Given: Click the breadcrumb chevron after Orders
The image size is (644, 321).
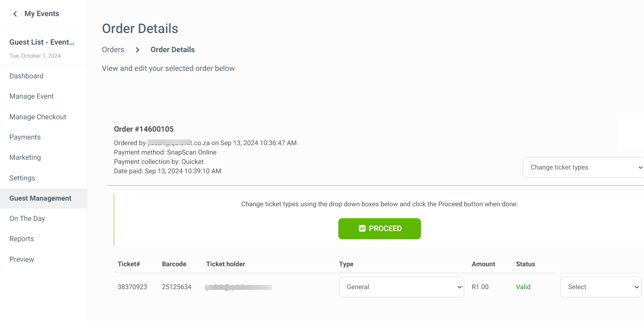Looking at the screenshot, I should click(137, 50).
